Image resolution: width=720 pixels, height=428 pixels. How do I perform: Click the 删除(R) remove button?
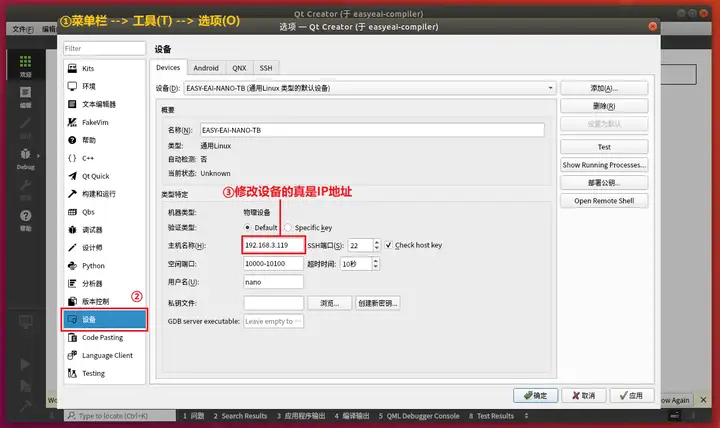coord(604,106)
